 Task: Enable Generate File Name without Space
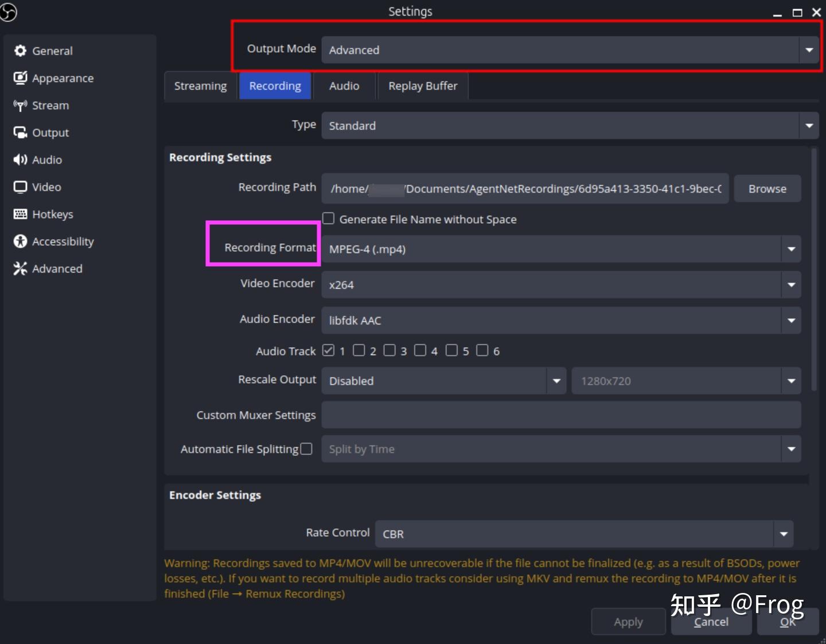328,218
